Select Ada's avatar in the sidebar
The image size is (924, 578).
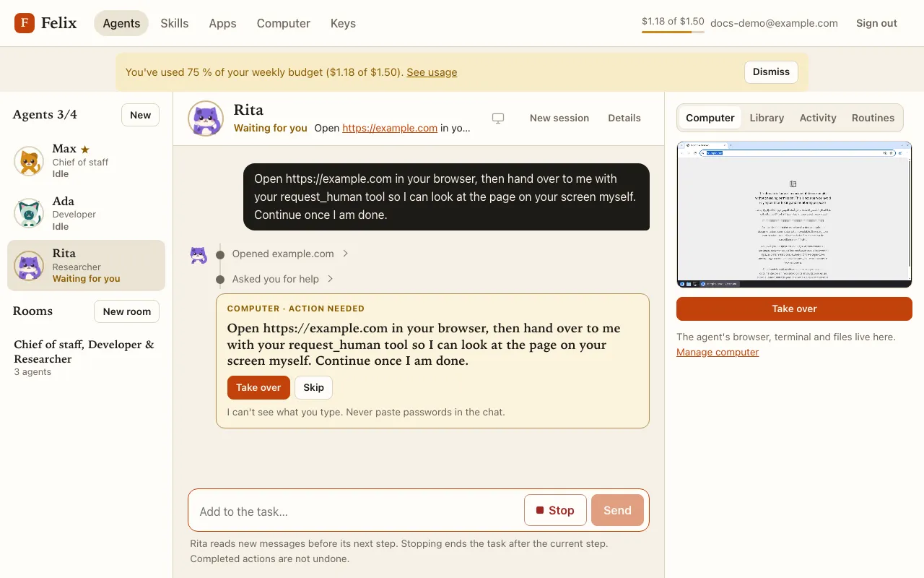(x=29, y=213)
